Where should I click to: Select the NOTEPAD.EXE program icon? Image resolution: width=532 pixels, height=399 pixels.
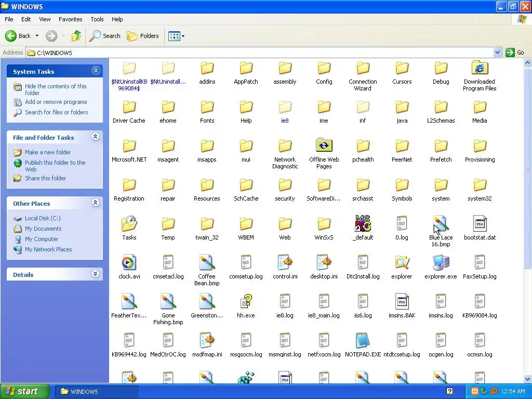coord(363,340)
